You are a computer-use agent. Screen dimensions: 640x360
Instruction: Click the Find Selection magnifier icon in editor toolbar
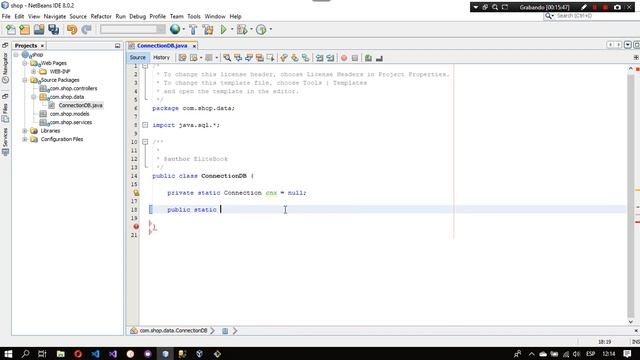(227, 58)
